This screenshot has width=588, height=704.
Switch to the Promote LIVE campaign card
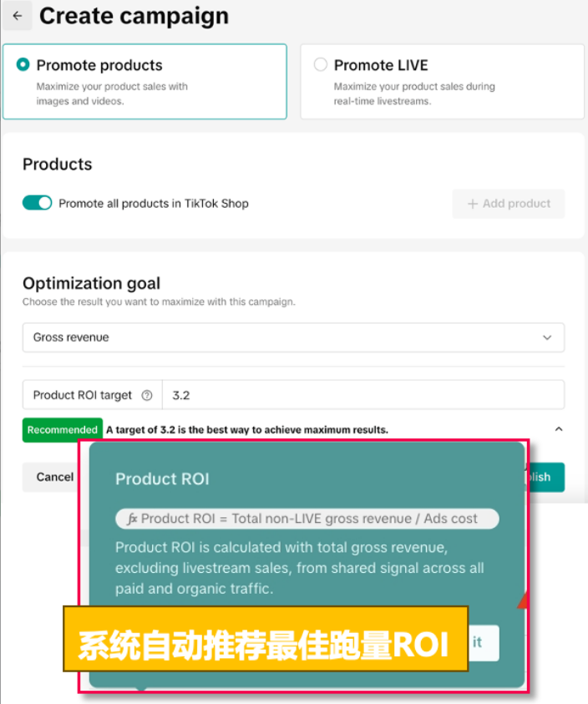click(441, 81)
